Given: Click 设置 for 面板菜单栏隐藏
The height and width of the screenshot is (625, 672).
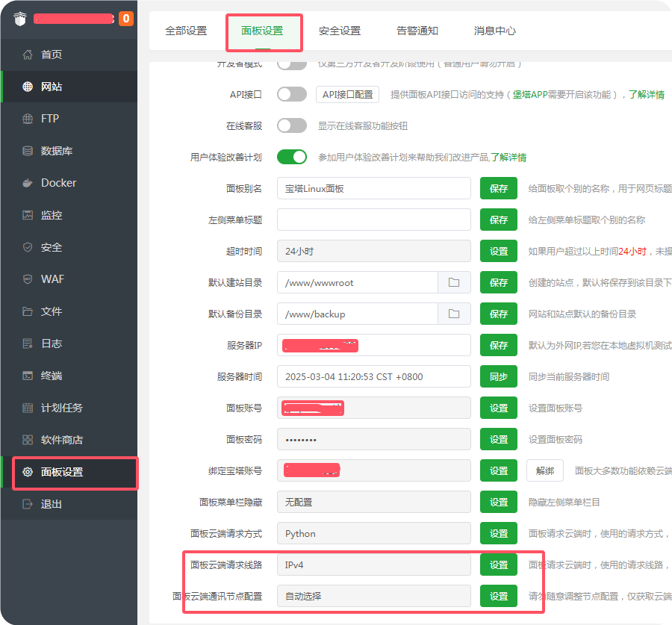Looking at the screenshot, I should (499, 502).
